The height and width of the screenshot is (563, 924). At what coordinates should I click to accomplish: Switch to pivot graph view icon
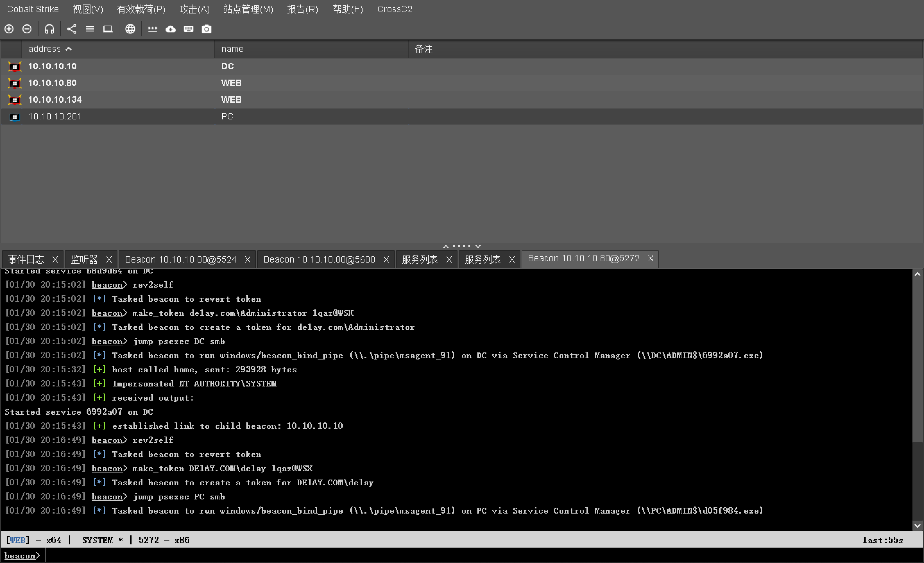tap(72, 29)
